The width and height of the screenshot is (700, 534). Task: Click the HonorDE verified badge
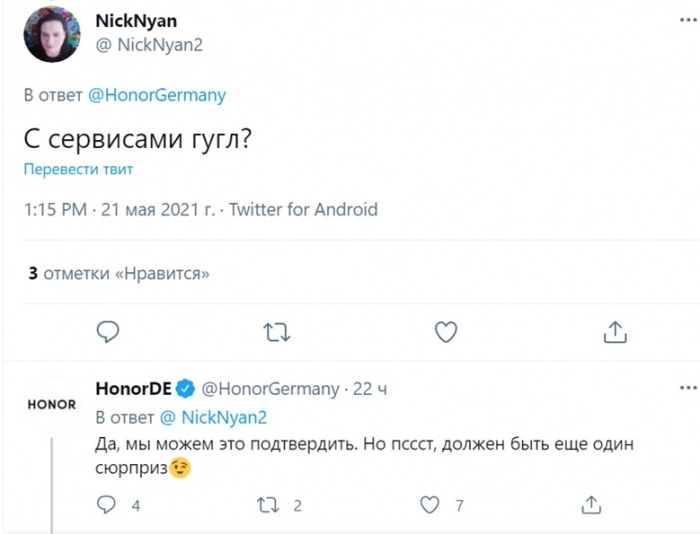[186, 389]
